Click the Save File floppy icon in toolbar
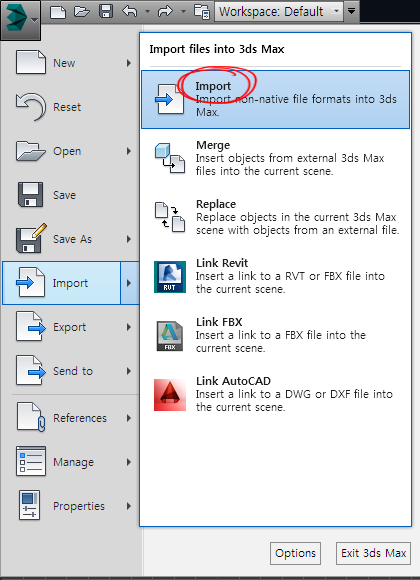Screen dimensions: 420x580 (106, 11)
